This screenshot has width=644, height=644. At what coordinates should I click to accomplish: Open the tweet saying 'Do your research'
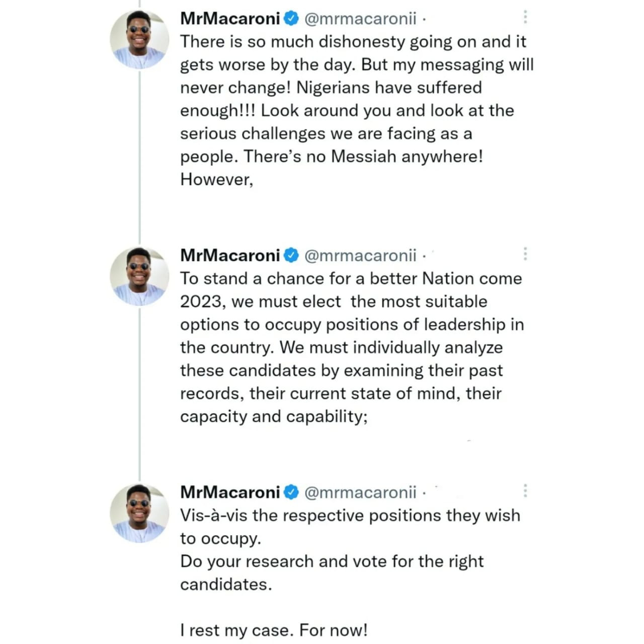click(332, 561)
